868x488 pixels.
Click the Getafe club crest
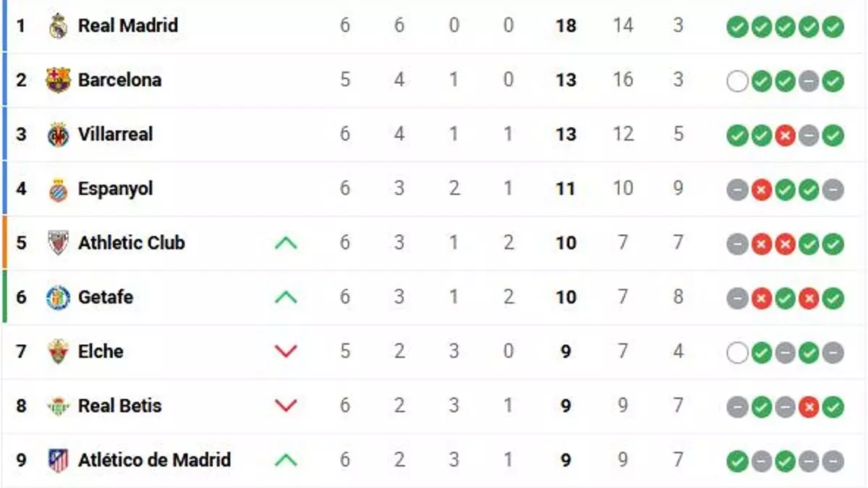pyautogui.click(x=58, y=296)
